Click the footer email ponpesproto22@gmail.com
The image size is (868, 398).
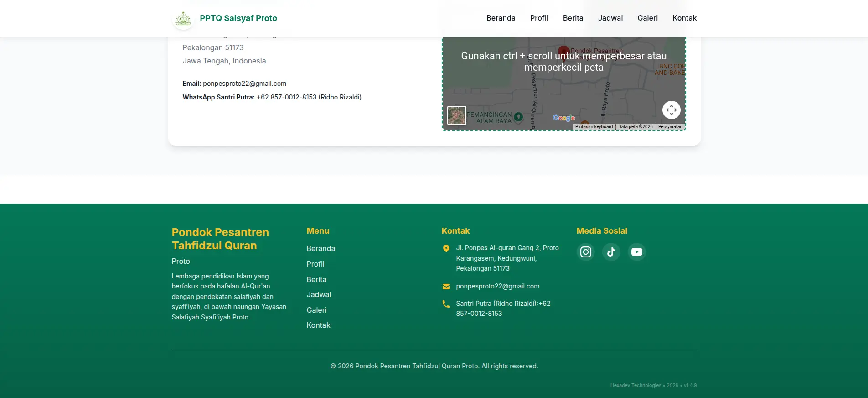coord(498,287)
